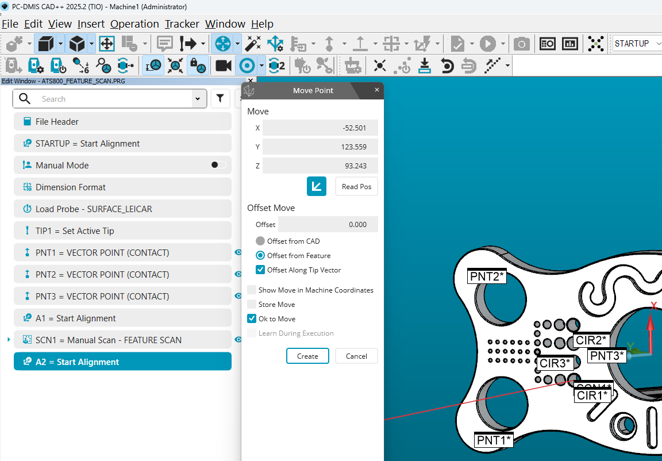This screenshot has width=662, height=461.
Task: Select A2 = Start Alignment row
Action: coord(122,361)
